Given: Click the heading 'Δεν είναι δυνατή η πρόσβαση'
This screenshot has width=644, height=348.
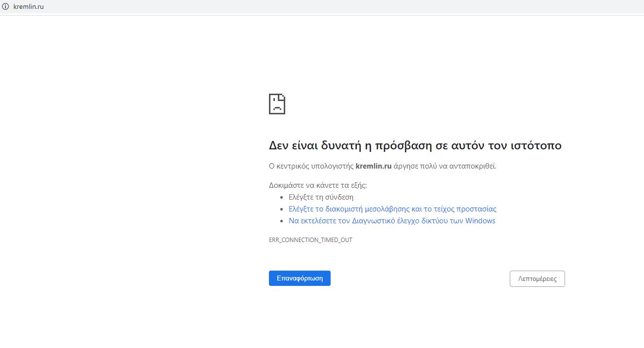Looking at the screenshot, I should pos(415,145).
